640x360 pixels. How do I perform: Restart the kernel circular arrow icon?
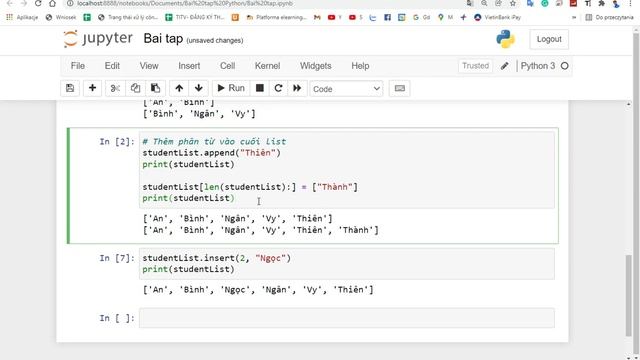[x=278, y=88]
